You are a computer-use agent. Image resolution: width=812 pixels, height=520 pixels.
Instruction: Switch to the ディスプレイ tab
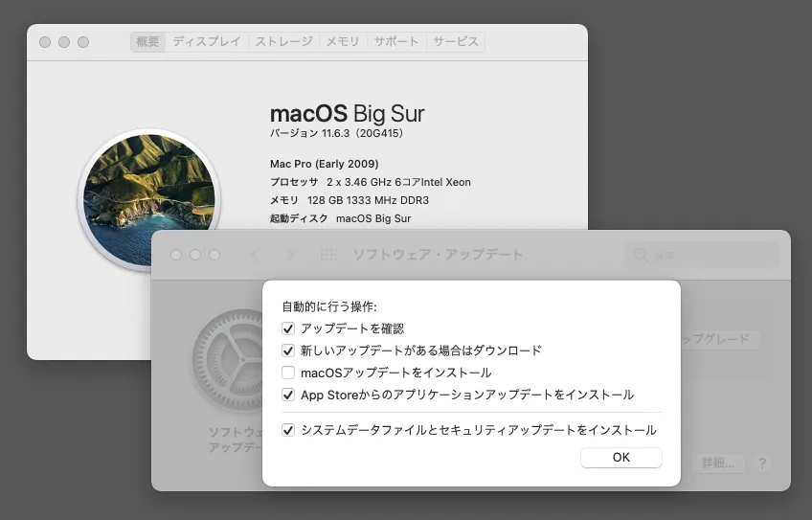(207, 42)
